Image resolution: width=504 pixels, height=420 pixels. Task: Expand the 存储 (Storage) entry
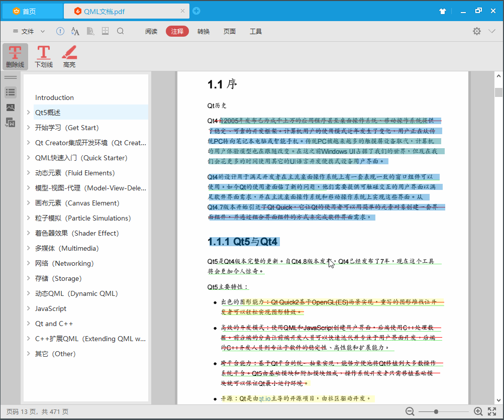point(29,279)
